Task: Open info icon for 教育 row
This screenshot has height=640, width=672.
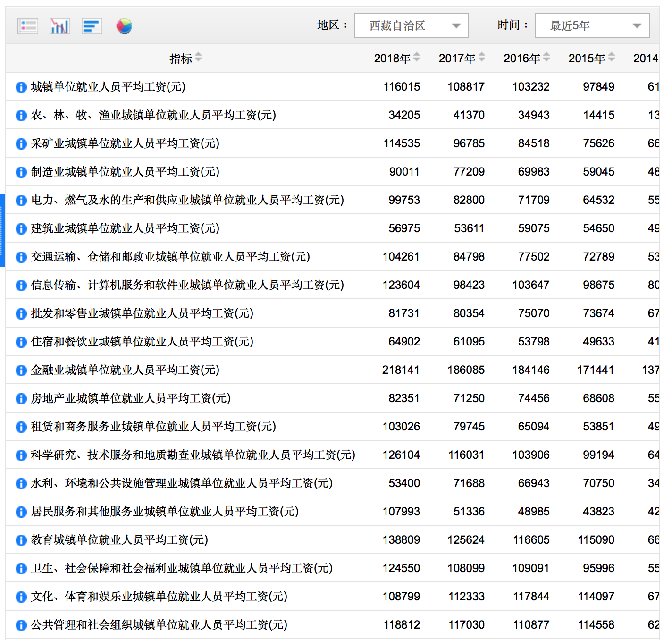Action: (21, 540)
